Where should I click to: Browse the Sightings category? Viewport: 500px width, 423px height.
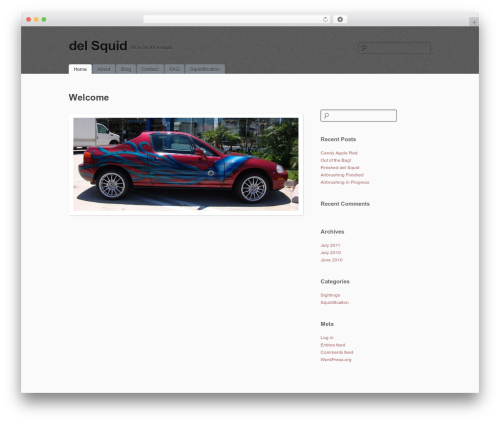click(330, 295)
